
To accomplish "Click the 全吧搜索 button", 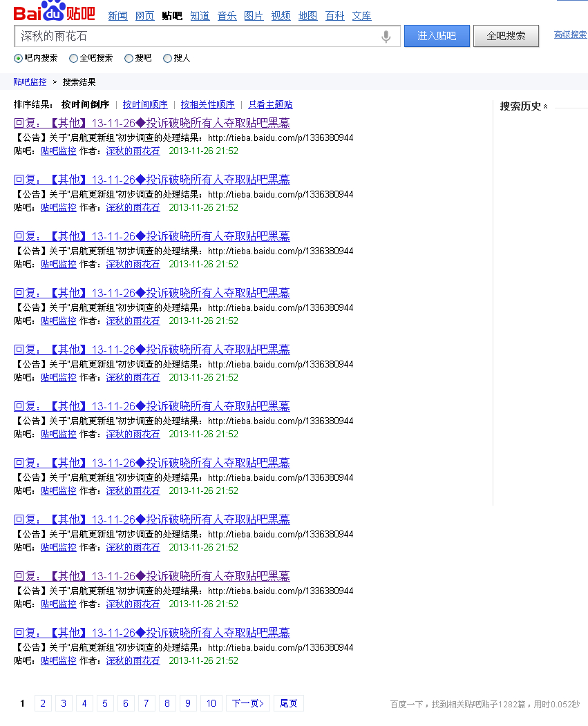I will coord(506,36).
